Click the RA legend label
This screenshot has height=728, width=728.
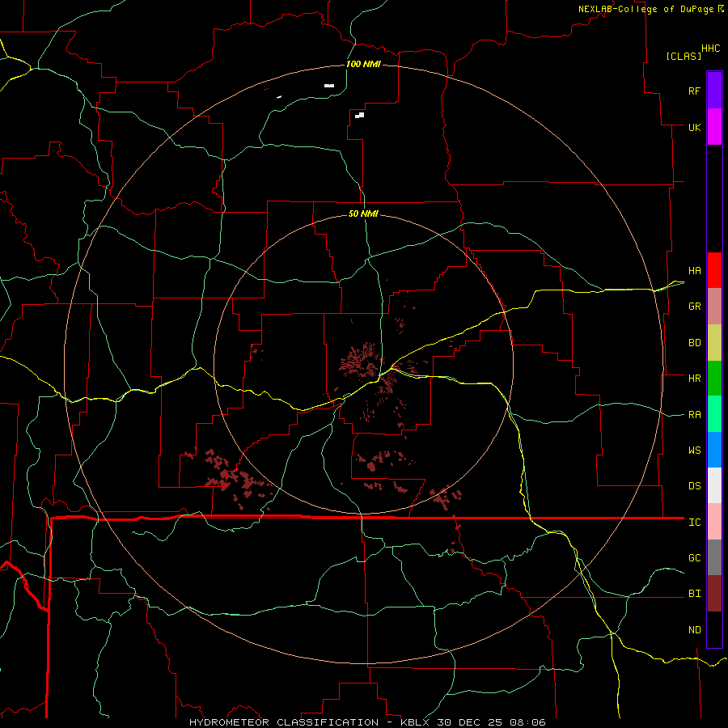(x=694, y=415)
